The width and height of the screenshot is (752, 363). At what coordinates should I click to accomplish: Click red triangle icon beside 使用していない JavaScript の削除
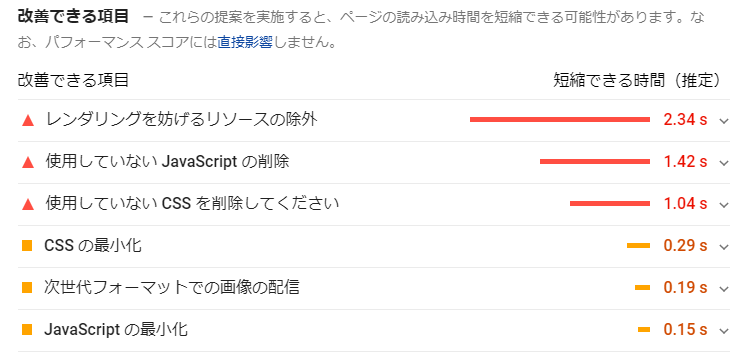28,163
